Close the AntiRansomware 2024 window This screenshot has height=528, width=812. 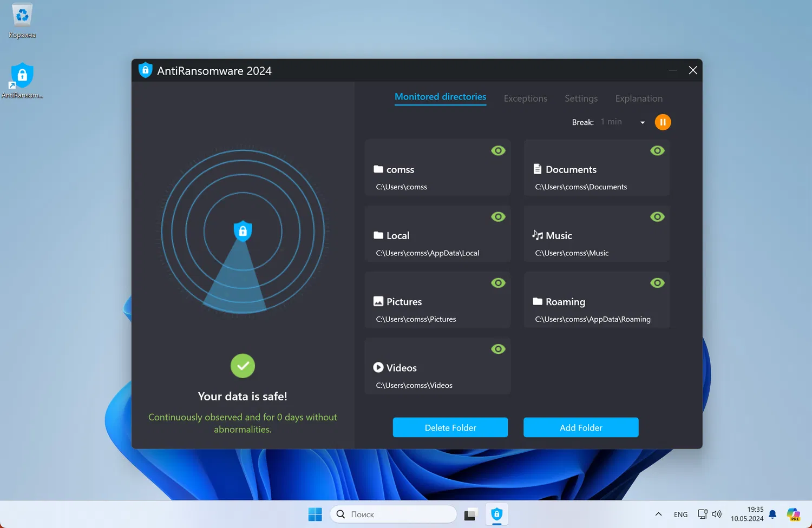693,70
